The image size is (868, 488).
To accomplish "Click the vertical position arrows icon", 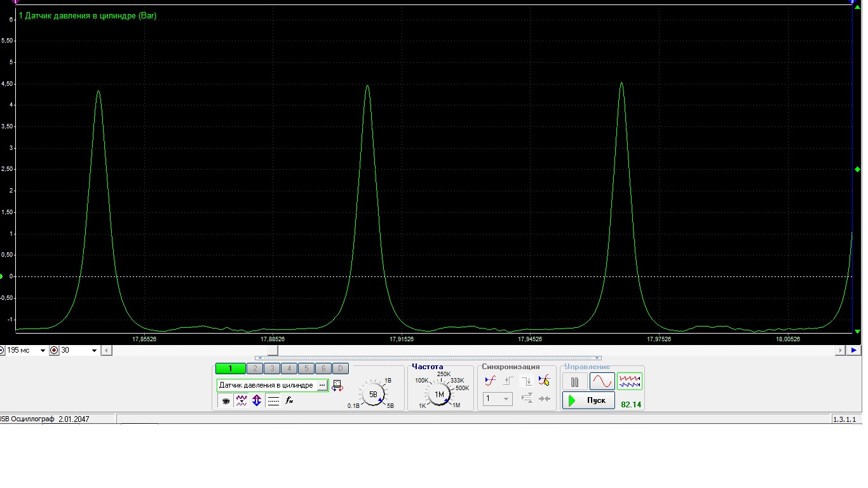I will click(257, 401).
